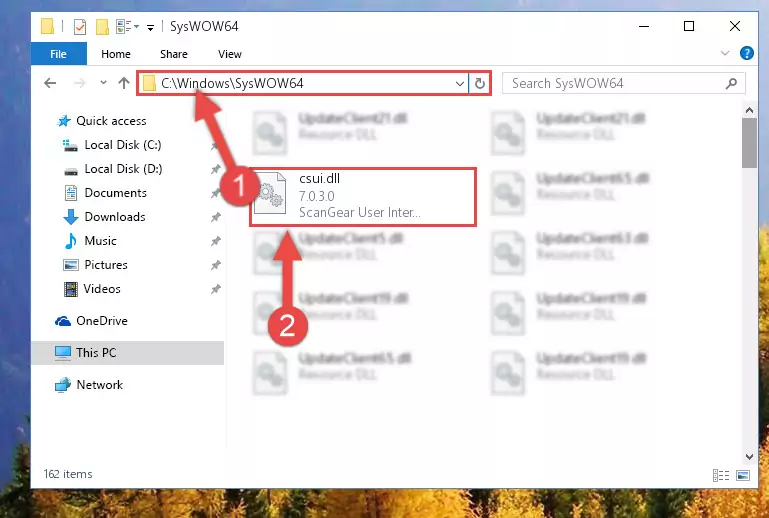
Task: Select OneDrive in the navigation pane
Action: tap(102, 321)
